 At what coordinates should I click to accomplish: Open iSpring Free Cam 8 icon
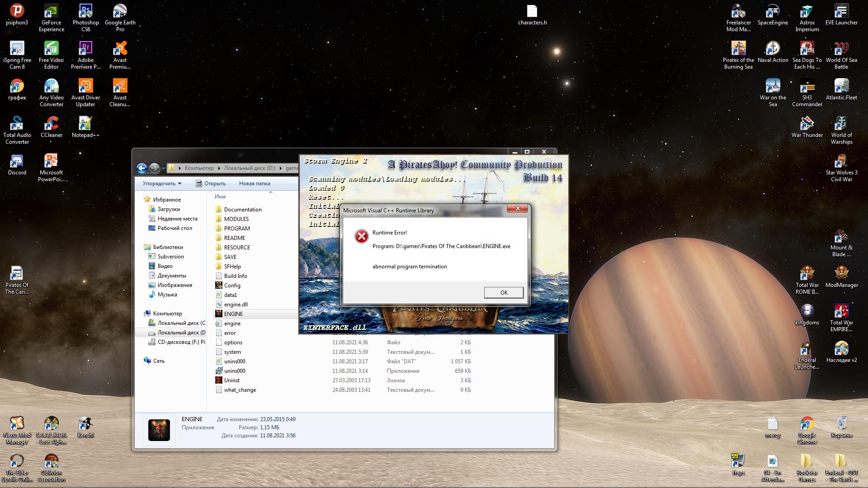(x=17, y=55)
